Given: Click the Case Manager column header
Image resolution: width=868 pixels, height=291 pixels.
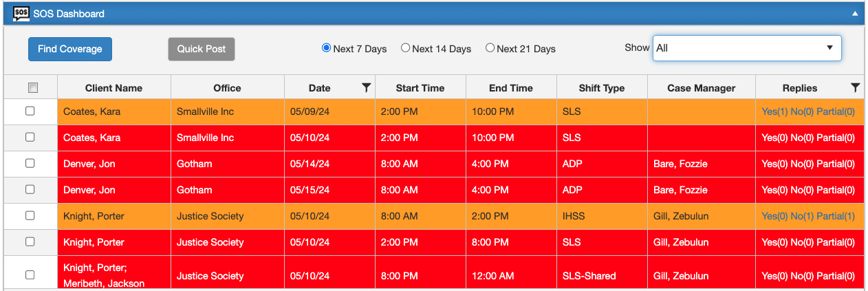Looking at the screenshot, I should 701,88.
